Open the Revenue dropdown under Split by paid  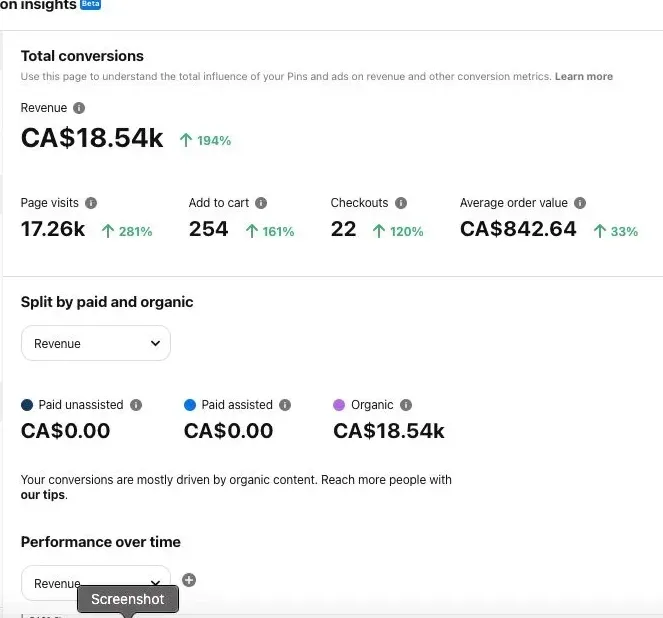(x=96, y=343)
